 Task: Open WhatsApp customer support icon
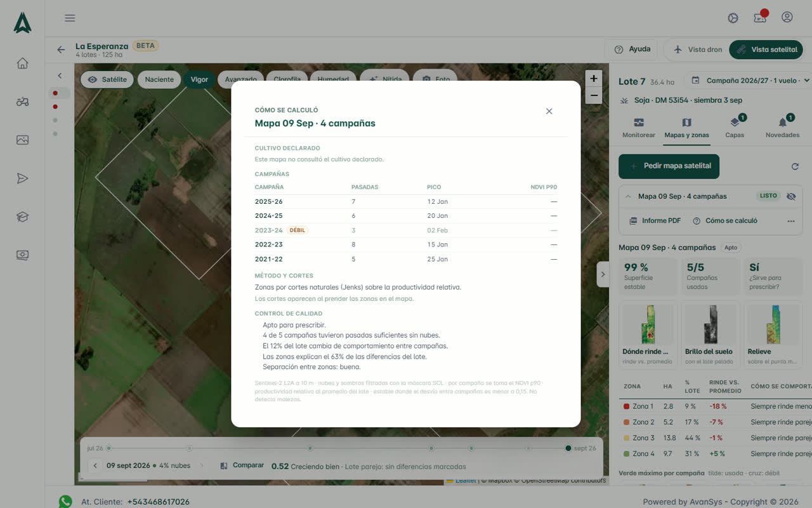click(x=65, y=502)
